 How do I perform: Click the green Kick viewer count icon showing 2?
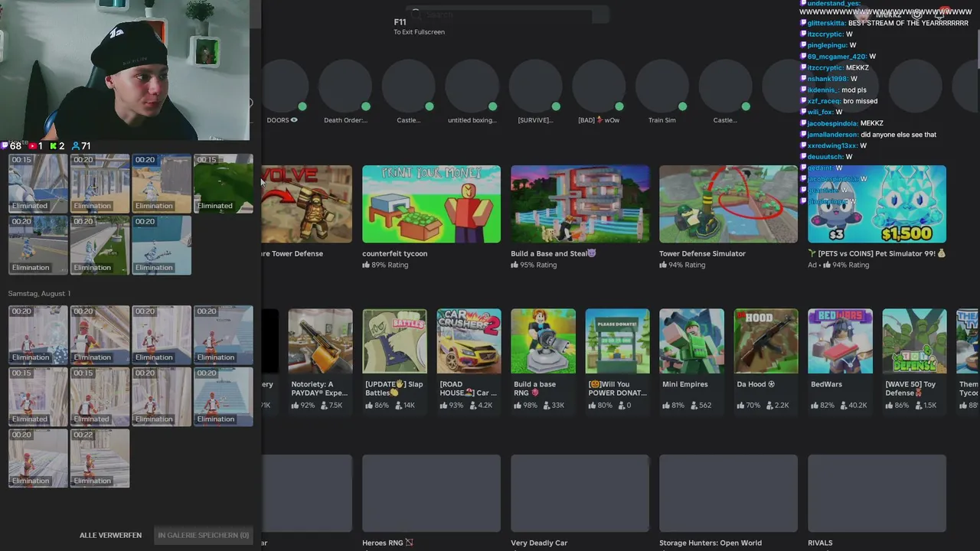[x=53, y=145]
